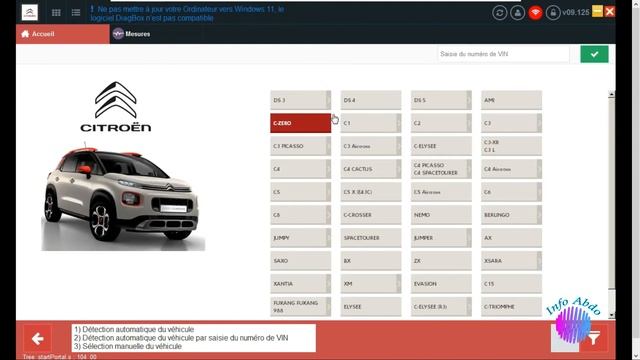This screenshot has width=640, height=360.
Task: Select the C5 X (E43C) vehicle
Action: tap(371, 192)
